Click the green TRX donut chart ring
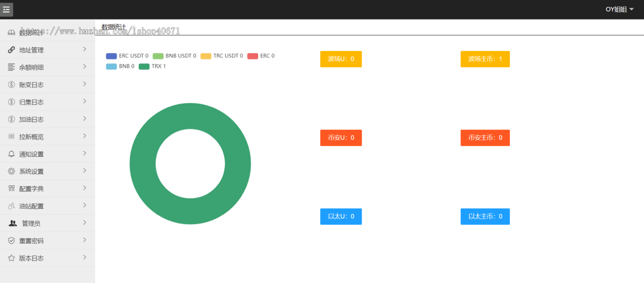Screen dimensions: 644x283 (x=143, y=164)
